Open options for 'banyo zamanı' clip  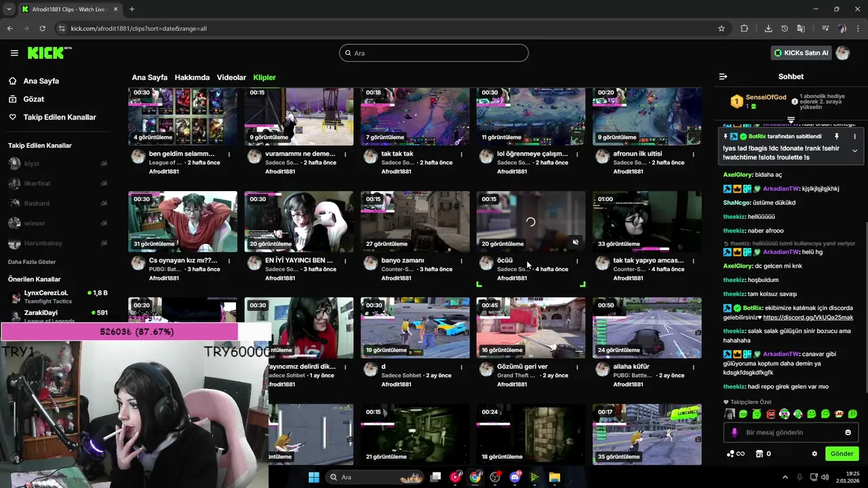pyautogui.click(x=461, y=260)
